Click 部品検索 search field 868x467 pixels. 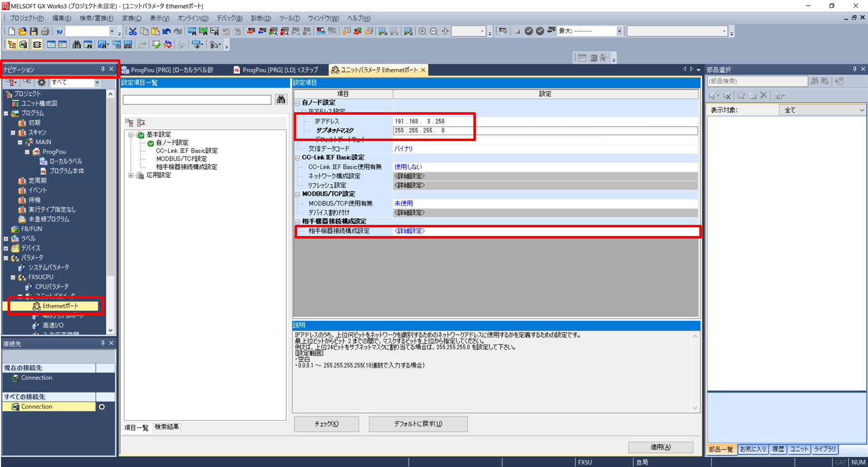point(757,81)
